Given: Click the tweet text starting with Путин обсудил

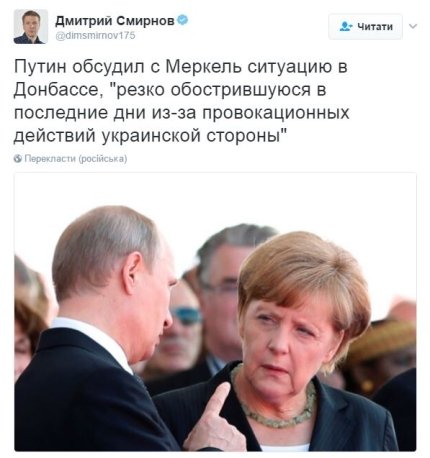Looking at the screenshot, I should [x=181, y=101].
